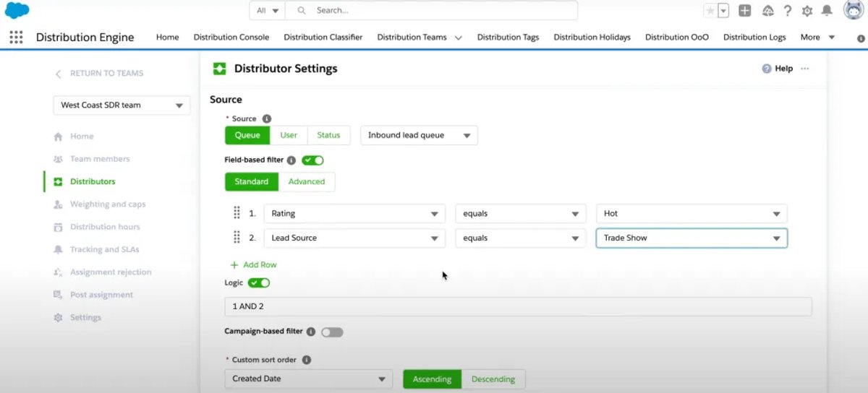Open the setup gear icon
This screenshot has height=393, width=868.
click(807, 11)
